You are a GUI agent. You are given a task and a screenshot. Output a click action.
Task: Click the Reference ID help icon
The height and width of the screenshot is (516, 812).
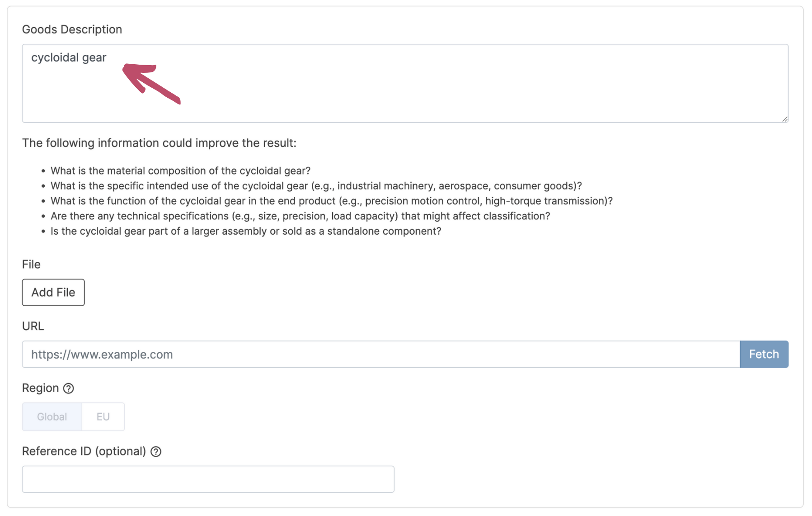tap(156, 452)
